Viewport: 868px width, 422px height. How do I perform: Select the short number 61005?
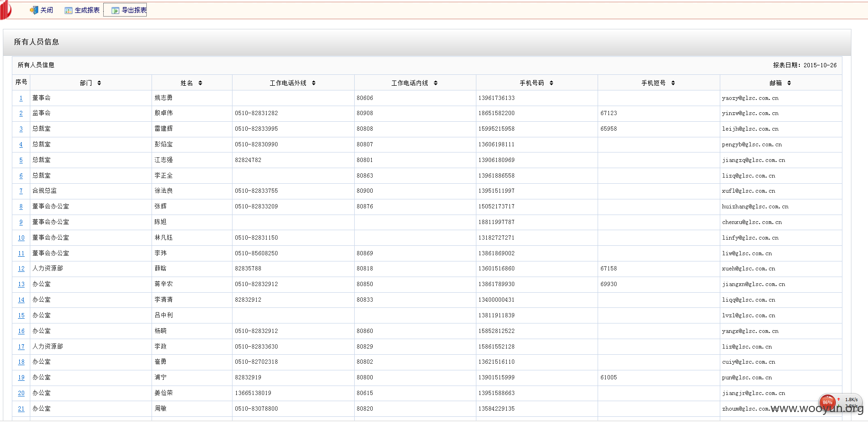pos(609,377)
